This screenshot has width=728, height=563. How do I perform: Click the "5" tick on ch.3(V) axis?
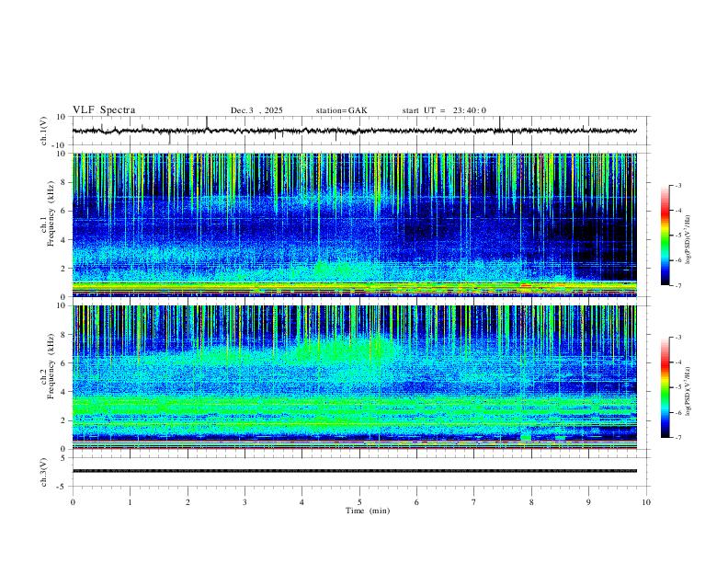[x=64, y=457]
